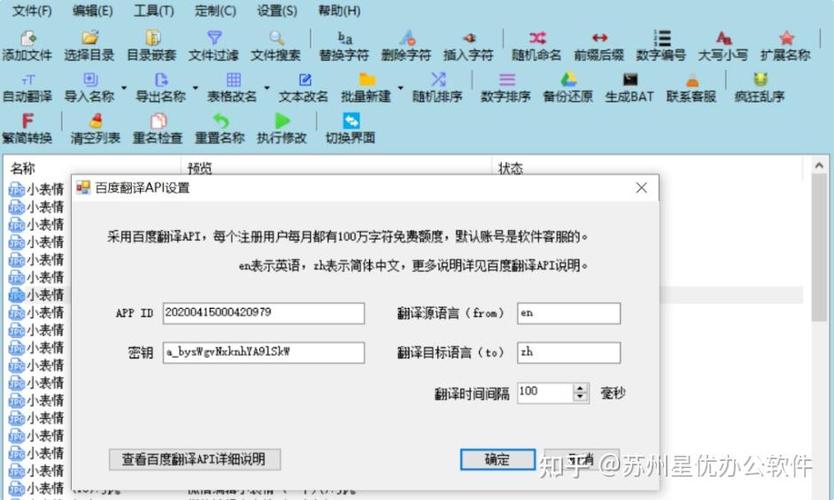
Task: Apply 数字排序 numeric sort
Action: point(506,88)
